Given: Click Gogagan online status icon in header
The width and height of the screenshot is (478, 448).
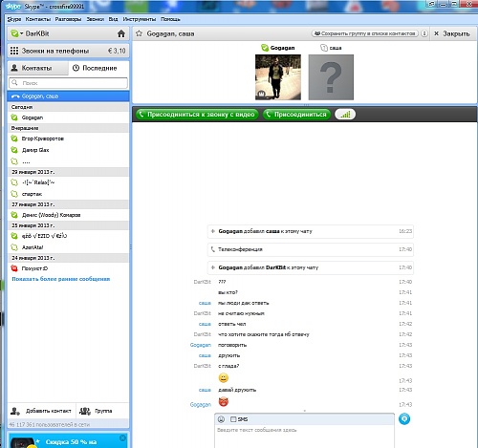Looking at the screenshot, I should 265,48.
